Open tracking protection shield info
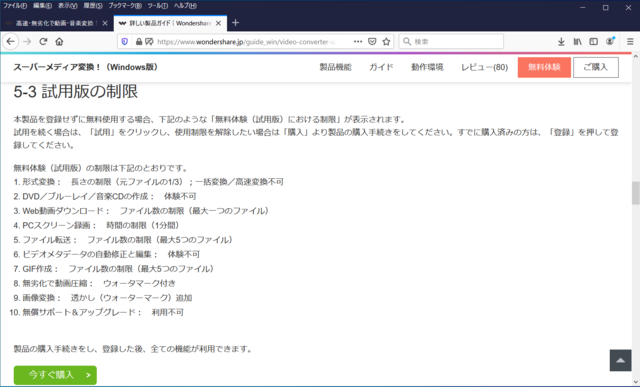Screen dimensions: 640x387 coord(125,42)
